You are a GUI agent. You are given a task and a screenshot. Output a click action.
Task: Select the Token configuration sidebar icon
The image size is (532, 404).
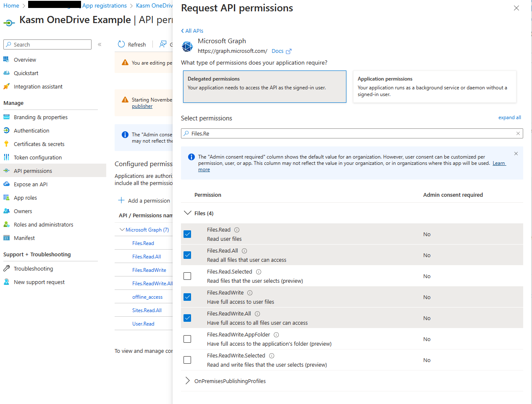pos(7,157)
